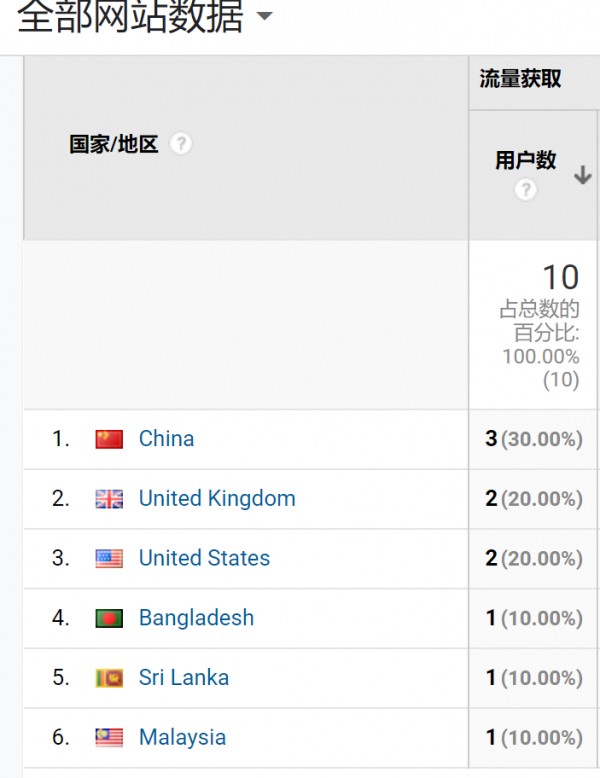This screenshot has height=778, width=600.
Task: Expand the 全部网站数据 dropdown
Action: tap(264, 17)
